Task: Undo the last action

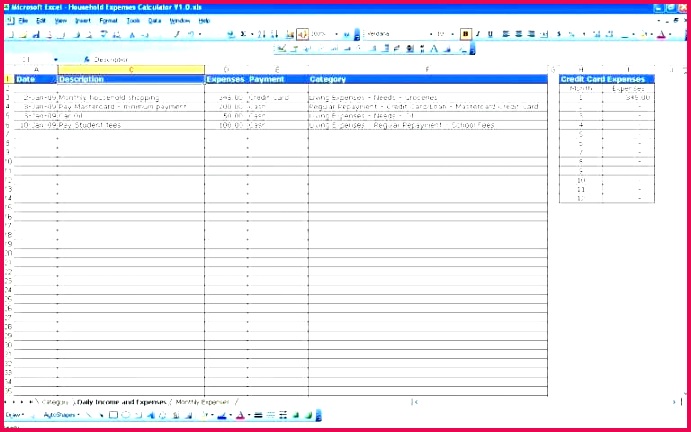Action: click(190, 34)
